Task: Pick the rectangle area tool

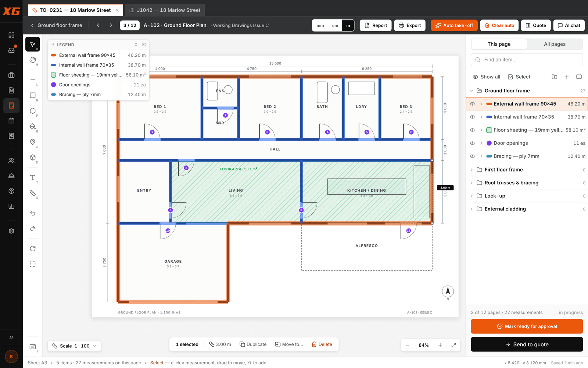Action: click(x=33, y=95)
